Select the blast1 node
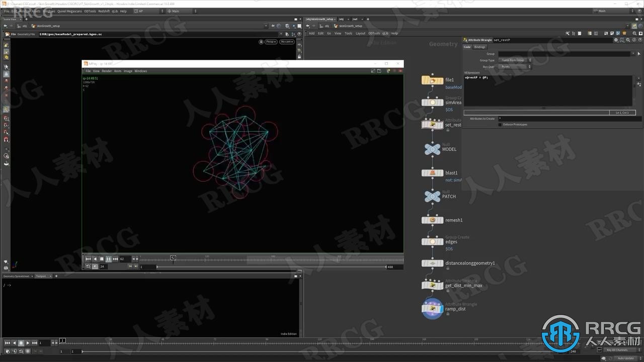The width and height of the screenshot is (644, 362). [x=432, y=173]
